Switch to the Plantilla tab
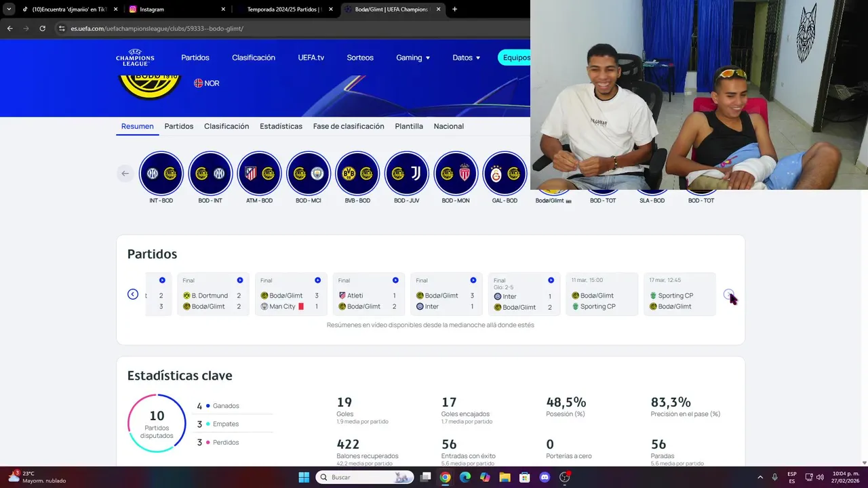 pos(409,126)
